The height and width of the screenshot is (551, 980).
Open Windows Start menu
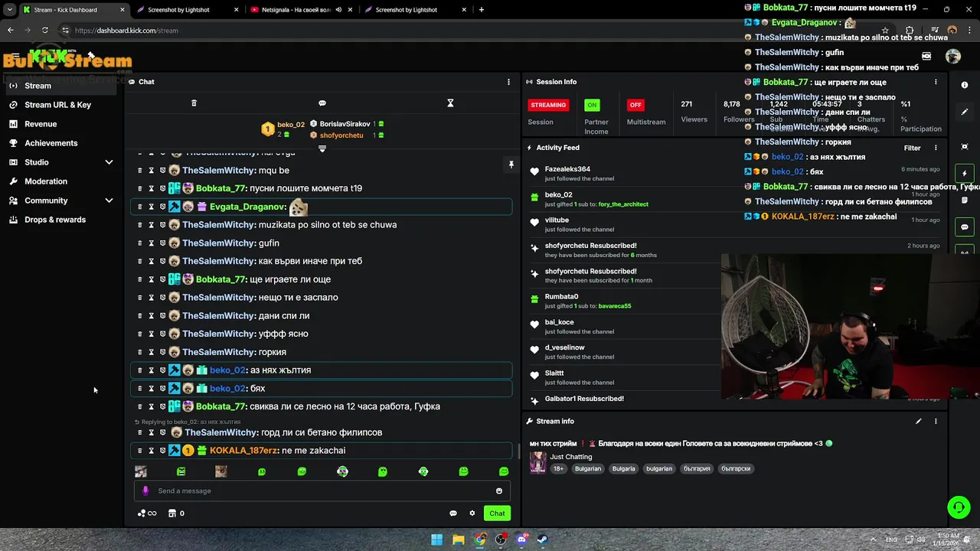pyautogui.click(x=436, y=540)
